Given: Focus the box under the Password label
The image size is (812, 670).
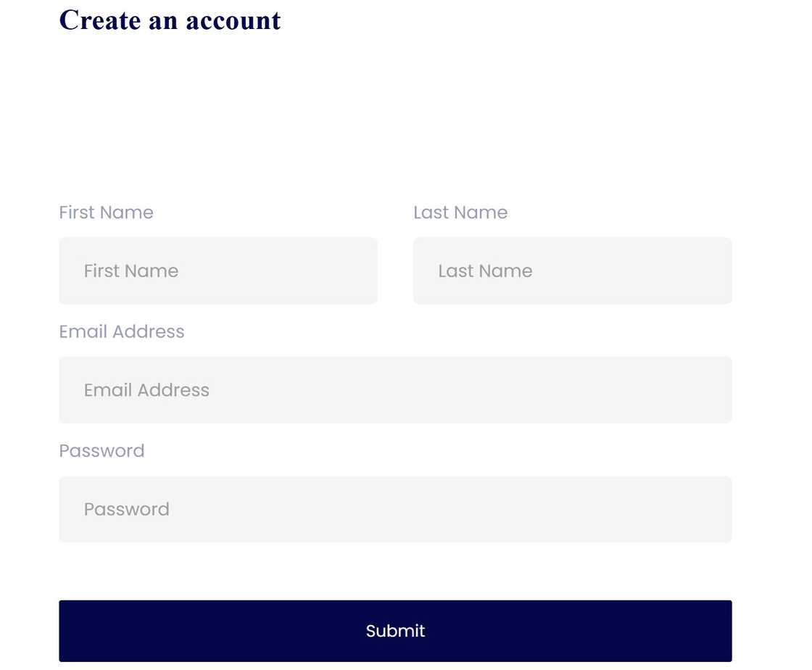Looking at the screenshot, I should [395, 509].
